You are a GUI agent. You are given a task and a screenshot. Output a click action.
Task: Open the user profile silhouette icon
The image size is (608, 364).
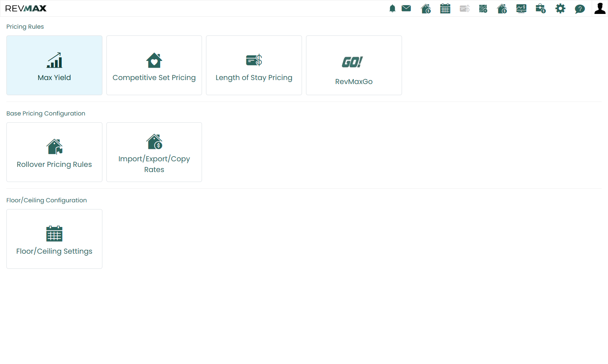pyautogui.click(x=600, y=8)
